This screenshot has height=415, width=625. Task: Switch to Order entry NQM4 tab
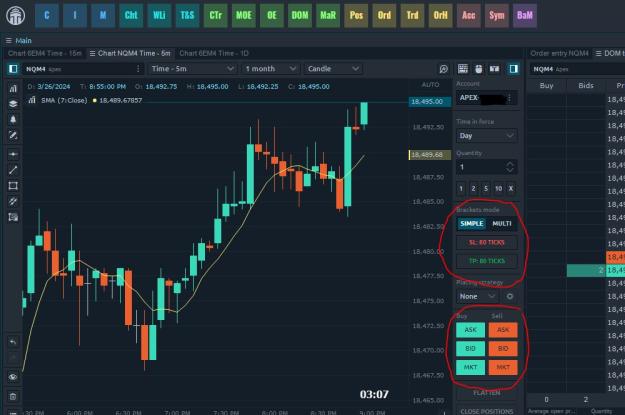559,53
